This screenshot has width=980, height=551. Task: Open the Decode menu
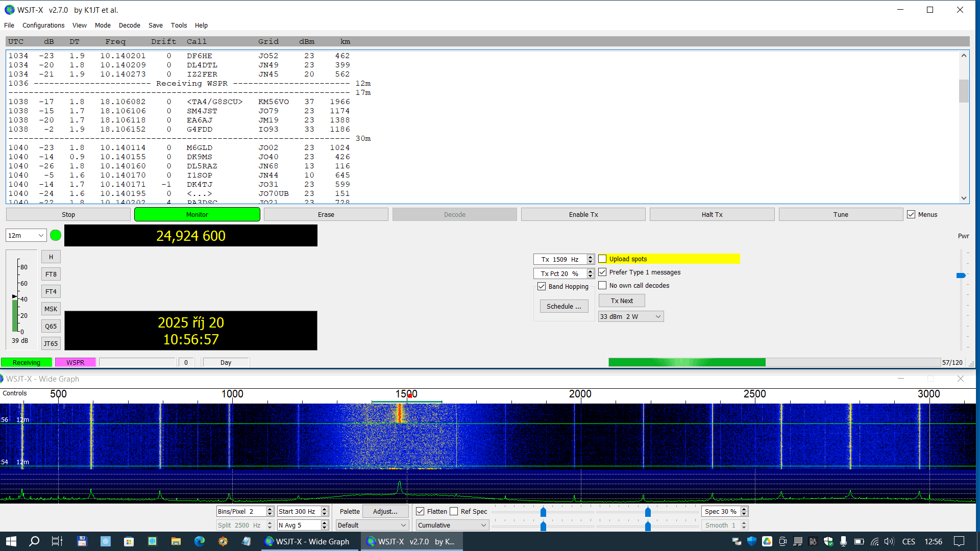point(129,25)
